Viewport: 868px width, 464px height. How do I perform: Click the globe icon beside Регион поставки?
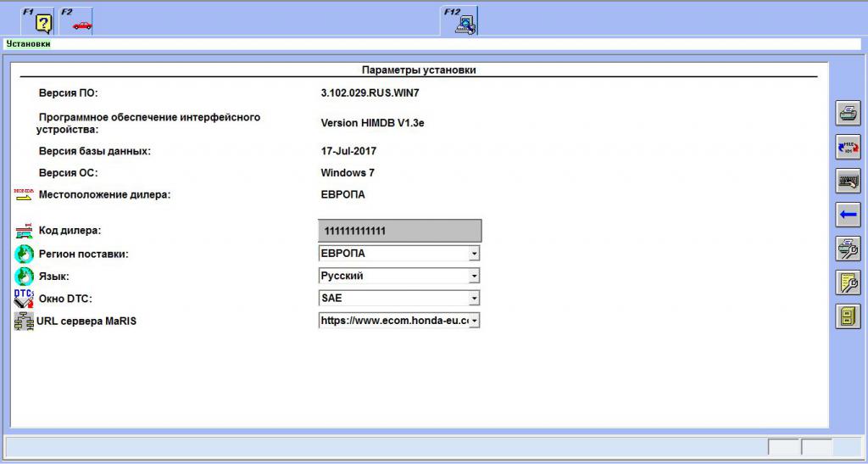24,254
